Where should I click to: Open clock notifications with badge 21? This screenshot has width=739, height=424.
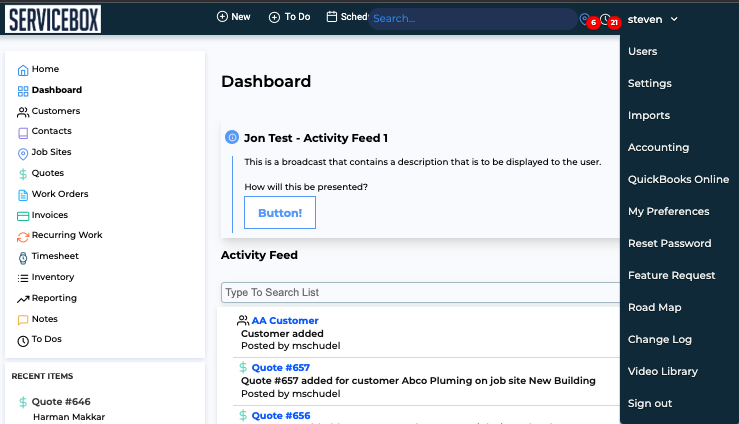point(610,20)
